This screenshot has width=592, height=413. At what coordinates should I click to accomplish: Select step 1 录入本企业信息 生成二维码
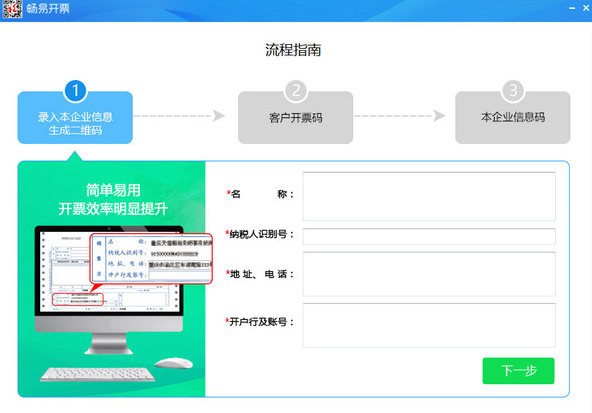point(75,117)
